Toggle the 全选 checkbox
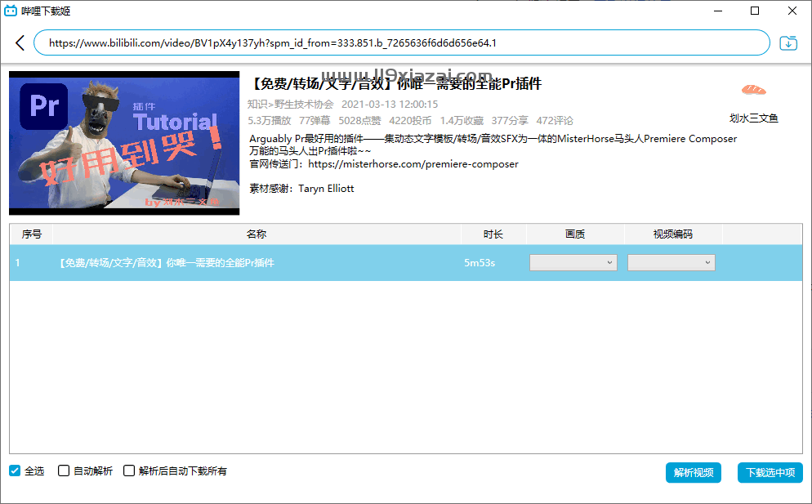Image resolution: width=812 pixels, height=504 pixels. pos(15,471)
